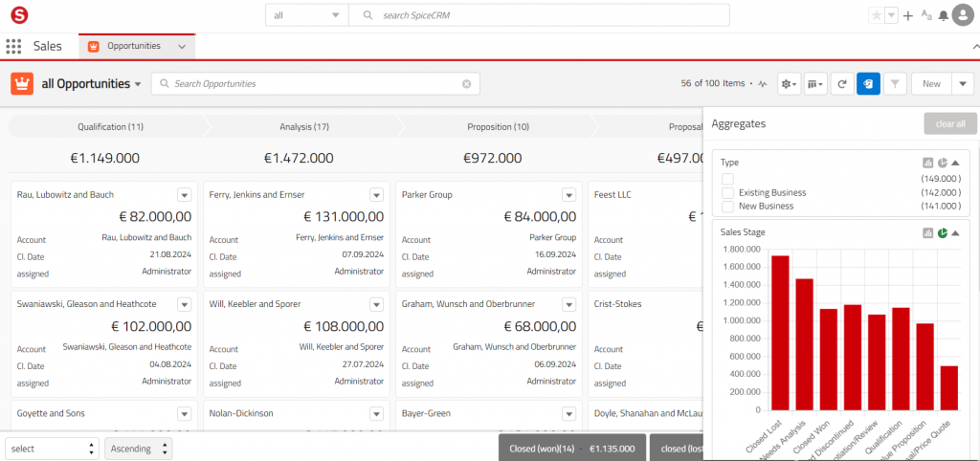Open actions menu for Ferry, Jenkins and Ernser
Screen dimensions: 980x461
click(376, 195)
